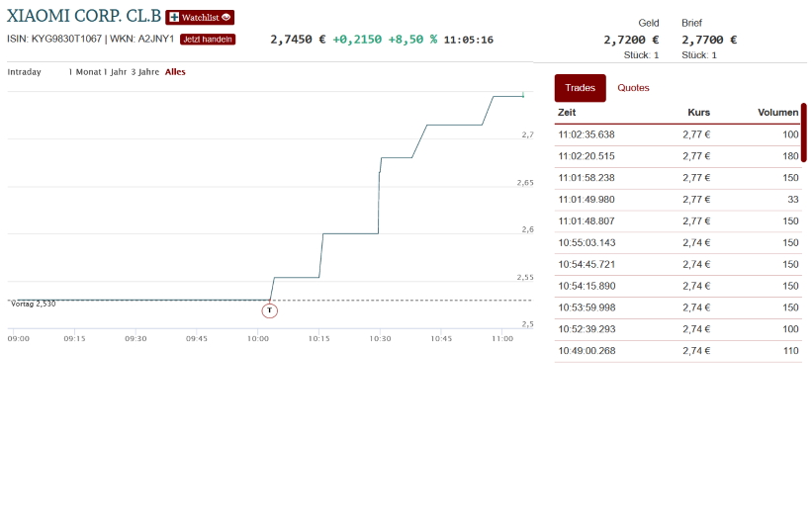Image resolution: width=812 pixels, height=526 pixels.
Task: Click the volume value 180
Action: [790, 156]
